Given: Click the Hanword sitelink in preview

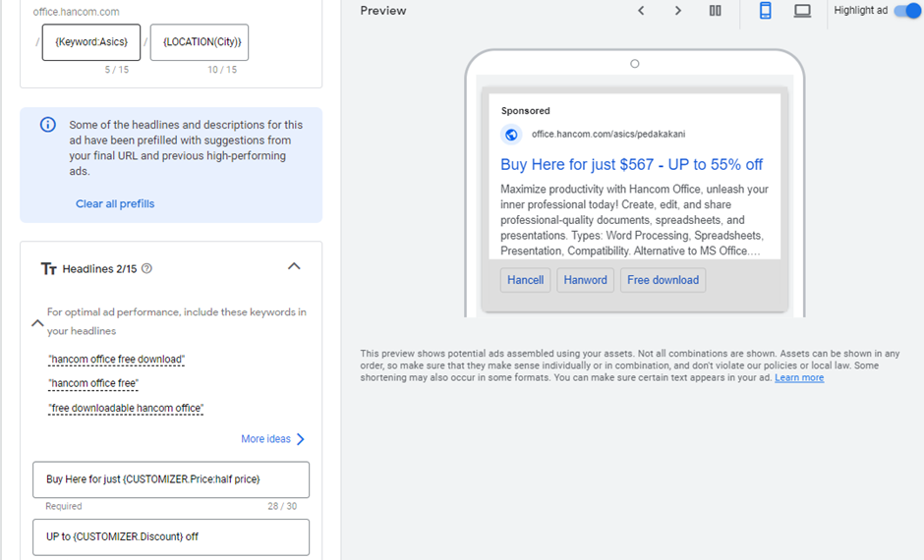Looking at the screenshot, I should tap(585, 280).
